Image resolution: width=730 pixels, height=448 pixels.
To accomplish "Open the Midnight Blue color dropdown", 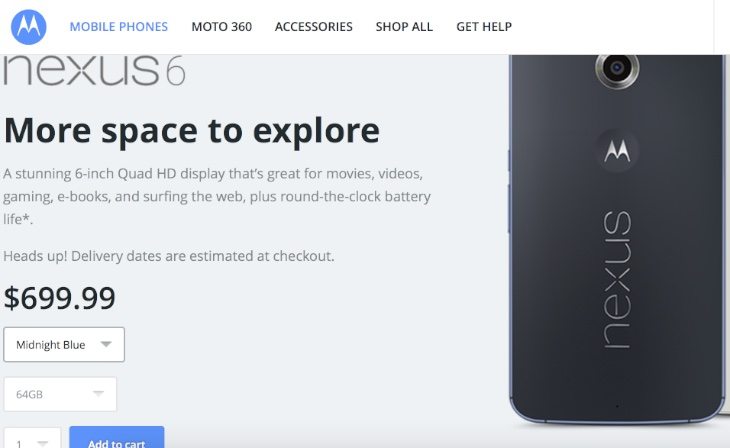I will pos(64,345).
